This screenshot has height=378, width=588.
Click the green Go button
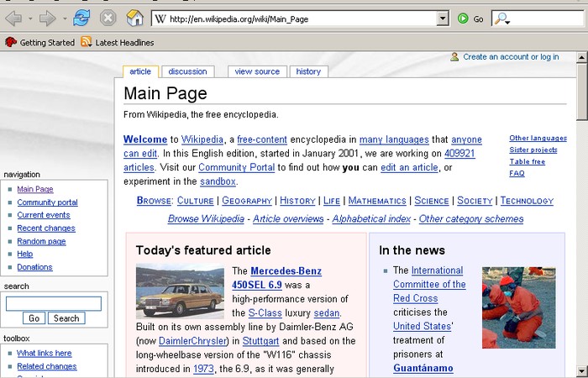click(x=470, y=18)
